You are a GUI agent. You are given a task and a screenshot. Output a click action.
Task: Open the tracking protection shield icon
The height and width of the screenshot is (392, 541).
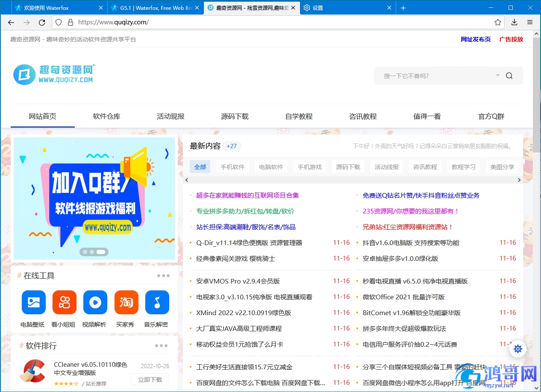click(59, 22)
